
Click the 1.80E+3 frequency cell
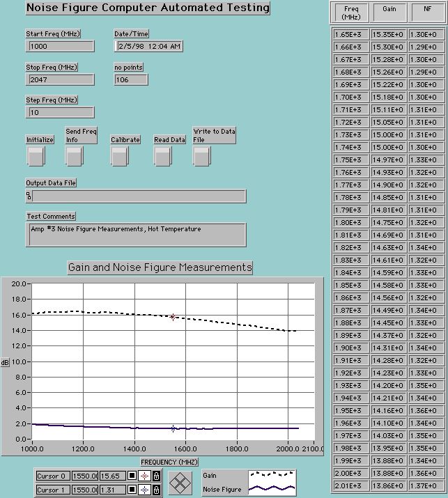click(350, 223)
